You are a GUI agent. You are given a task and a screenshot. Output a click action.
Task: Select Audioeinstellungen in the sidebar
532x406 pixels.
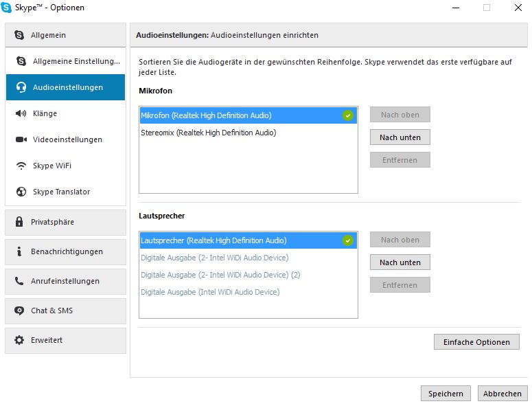(x=65, y=87)
